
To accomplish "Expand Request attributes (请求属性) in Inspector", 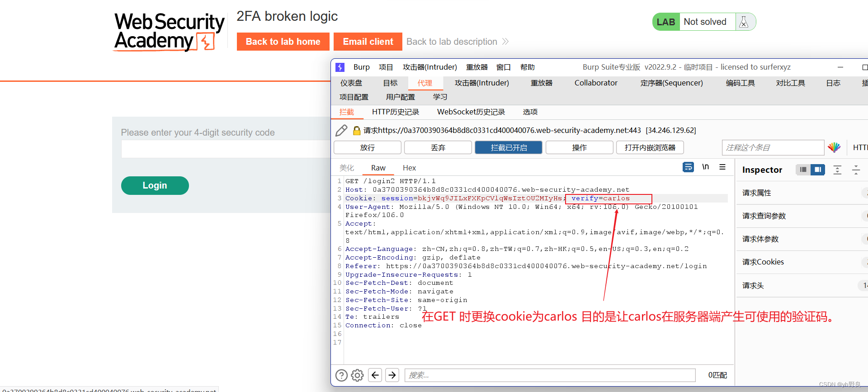I will point(802,193).
